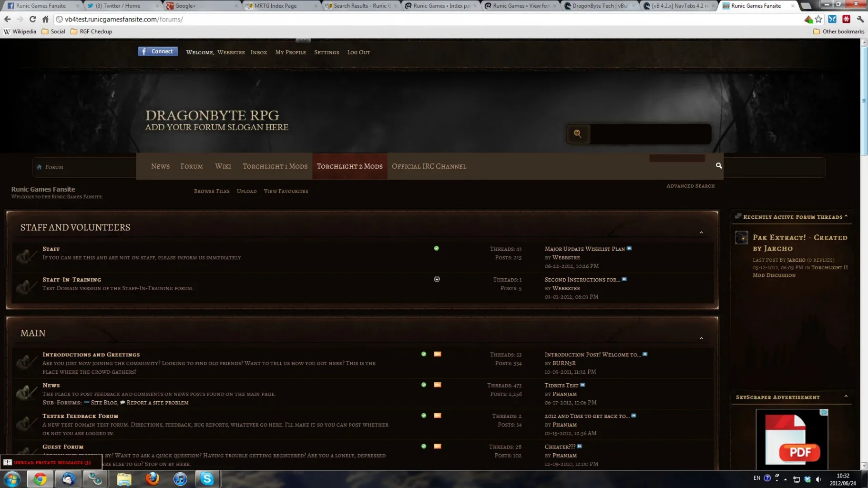Collapse Skyscraper Advertisement block
This screenshot has height=488, width=868.
(x=846, y=396)
